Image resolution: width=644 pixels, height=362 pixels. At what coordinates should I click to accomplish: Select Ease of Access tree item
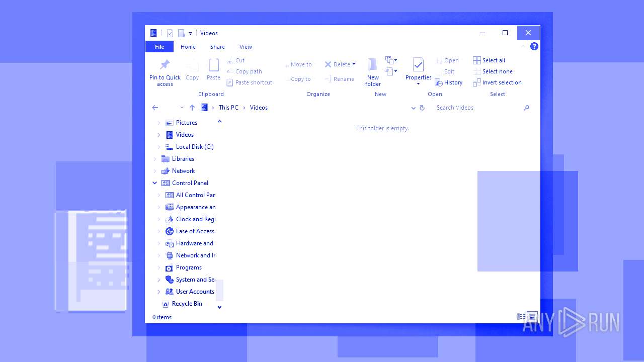pos(195,231)
